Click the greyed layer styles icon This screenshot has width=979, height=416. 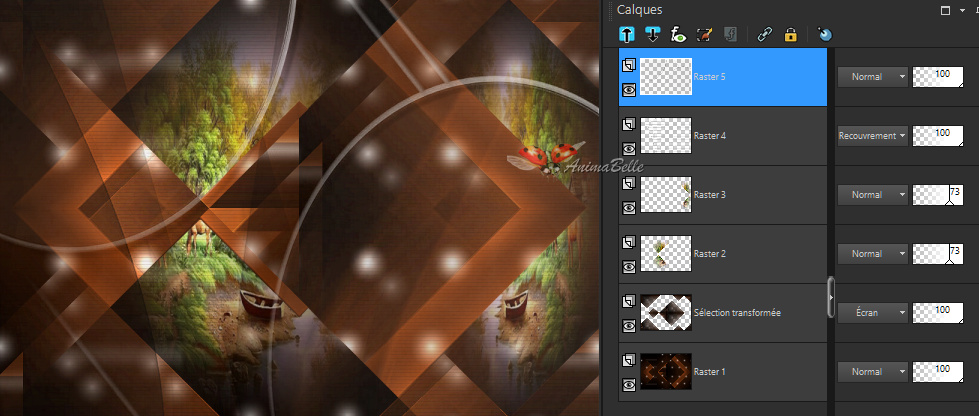[x=730, y=34]
